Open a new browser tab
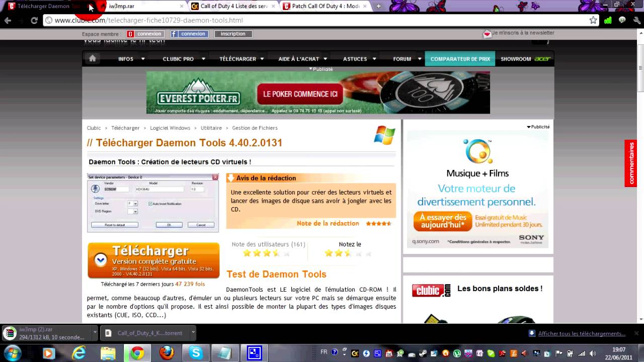The width and height of the screenshot is (644, 362). 378,6
